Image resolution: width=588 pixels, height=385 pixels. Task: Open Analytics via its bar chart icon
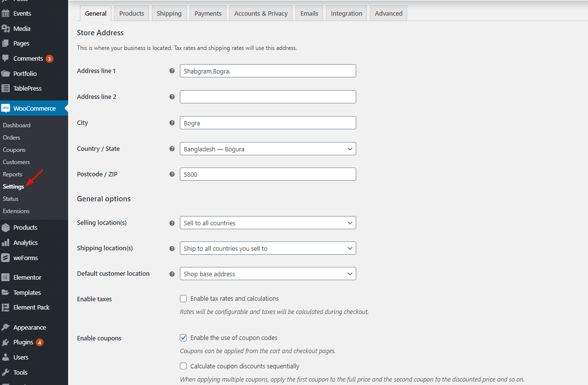6,242
